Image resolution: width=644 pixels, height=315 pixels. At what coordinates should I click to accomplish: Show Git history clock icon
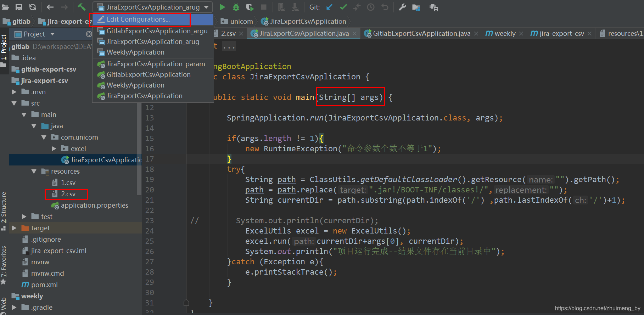click(x=371, y=7)
